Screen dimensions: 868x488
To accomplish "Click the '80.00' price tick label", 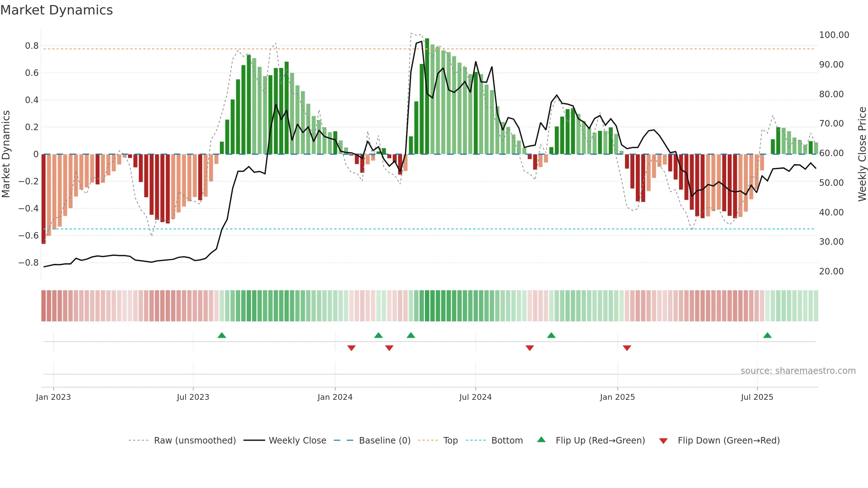I will click(x=831, y=94).
